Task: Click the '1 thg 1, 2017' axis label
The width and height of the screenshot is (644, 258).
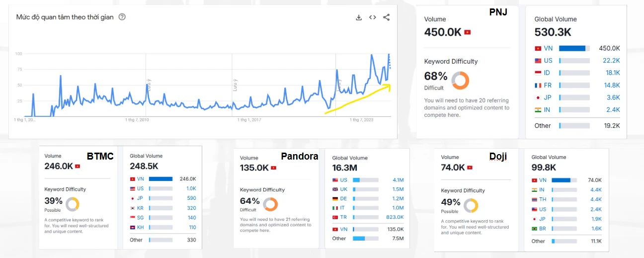Action: pyautogui.click(x=249, y=120)
